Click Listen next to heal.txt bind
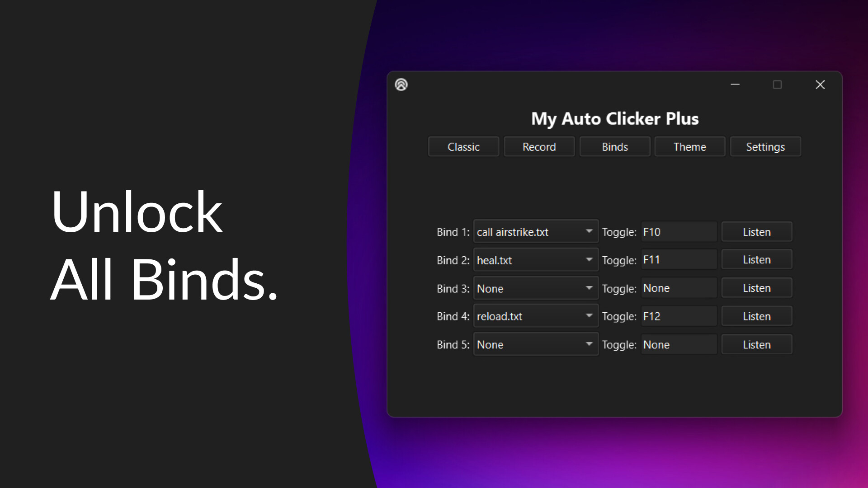 click(x=757, y=259)
